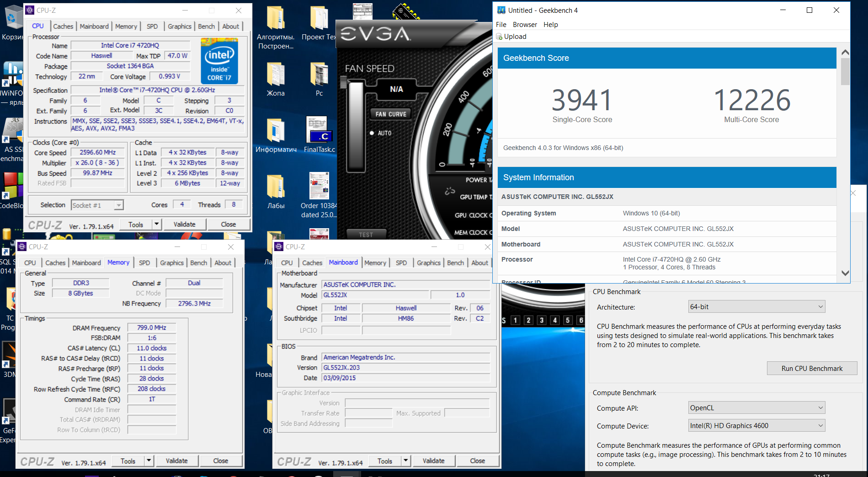Switch to the Caches tab in the CPU-Z CPU window
Image resolution: width=868 pixels, height=477 pixels.
63,27
